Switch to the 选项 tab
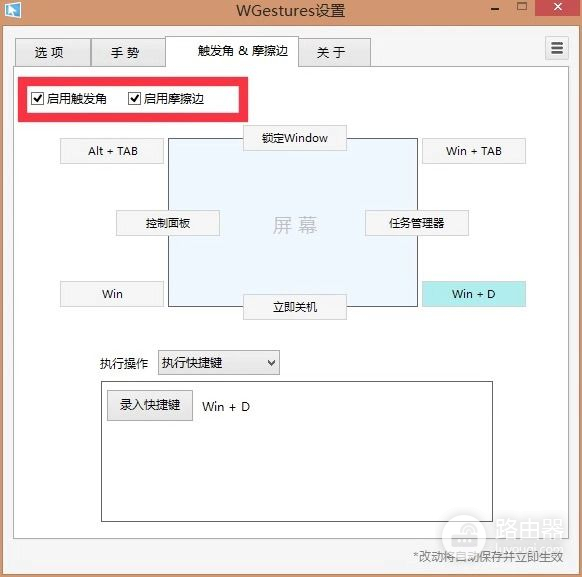Image resolution: width=582 pixels, height=577 pixels. tap(53, 52)
